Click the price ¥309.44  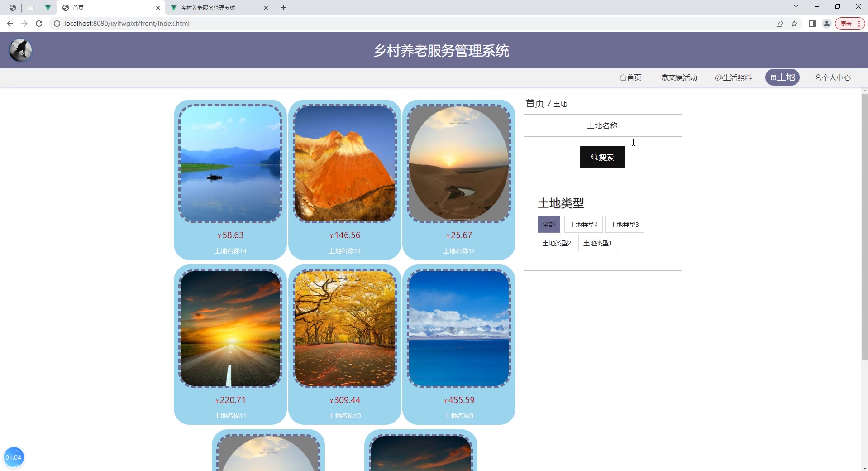pos(345,400)
